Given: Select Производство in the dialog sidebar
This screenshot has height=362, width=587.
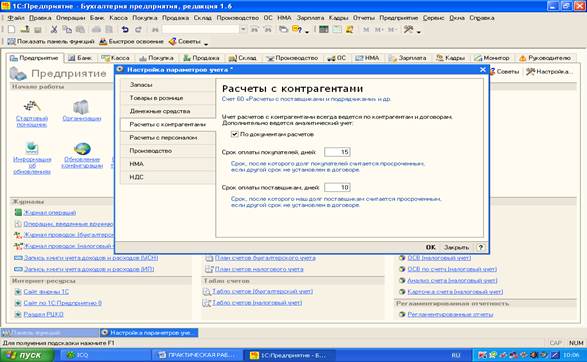Looking at the screenshot, I should (x=168, y=150).
